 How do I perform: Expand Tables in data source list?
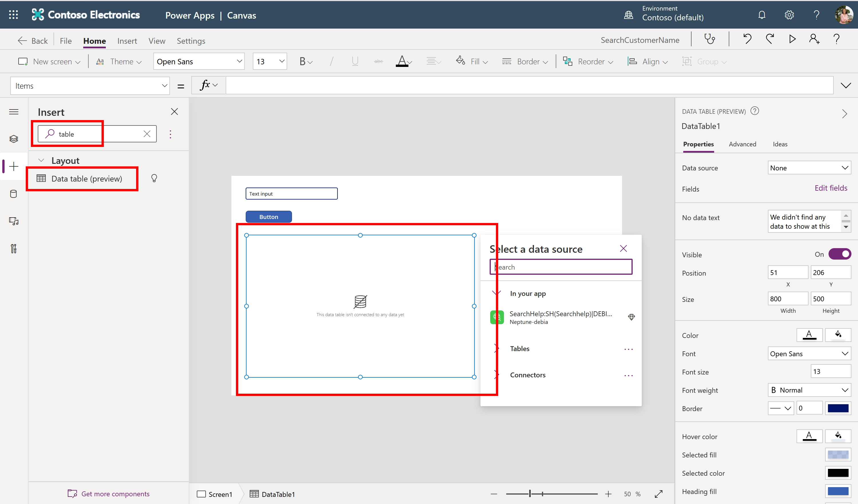point(497,348)
